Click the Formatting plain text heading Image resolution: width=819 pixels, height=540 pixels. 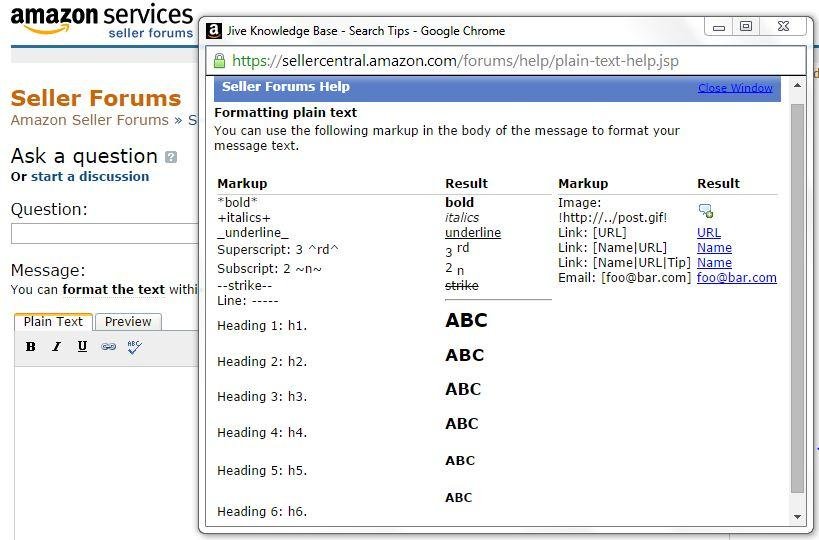[285, 113]
